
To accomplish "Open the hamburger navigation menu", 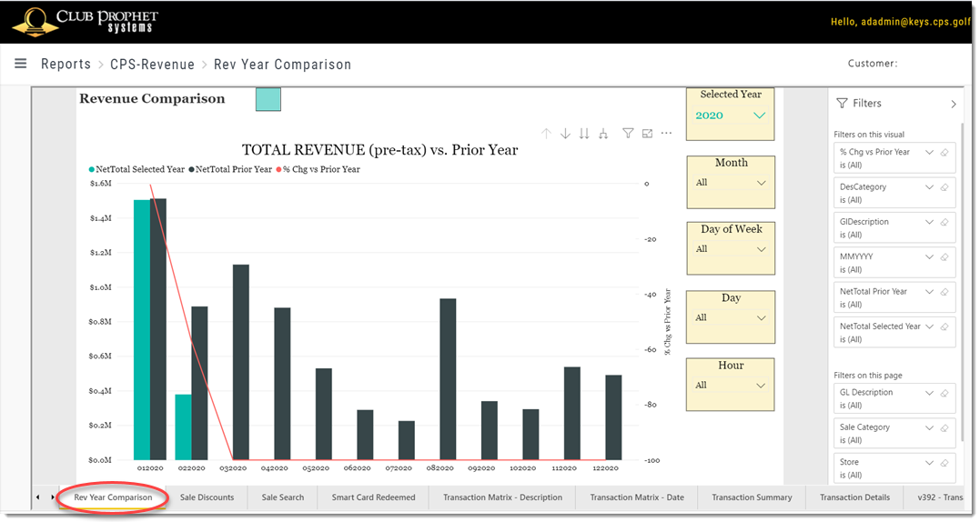I will coord(21,64).
